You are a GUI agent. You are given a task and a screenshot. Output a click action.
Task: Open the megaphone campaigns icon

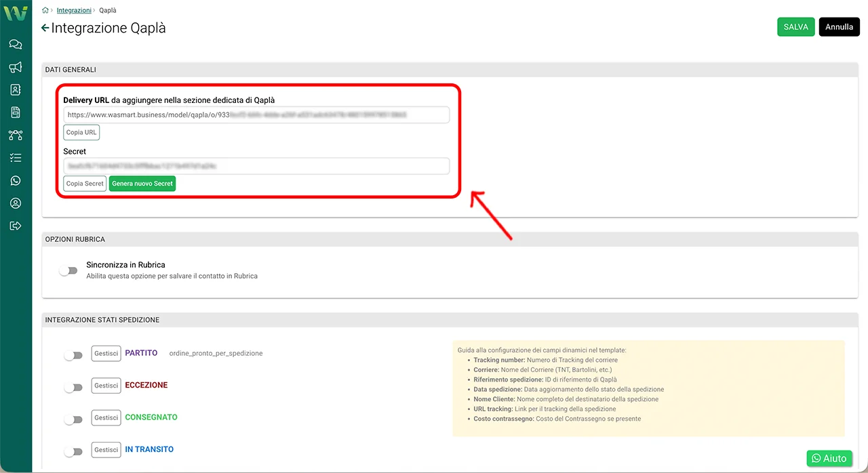click(x=16, y=67)
